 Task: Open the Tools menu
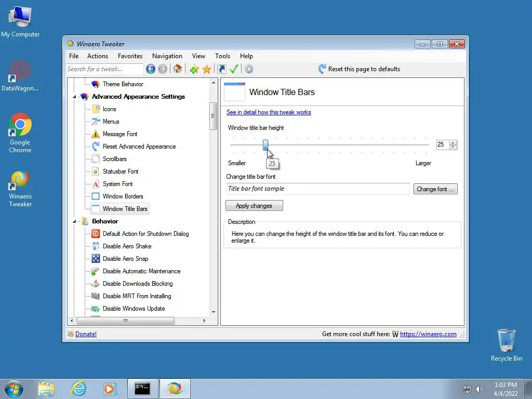(x=222, y=56)
